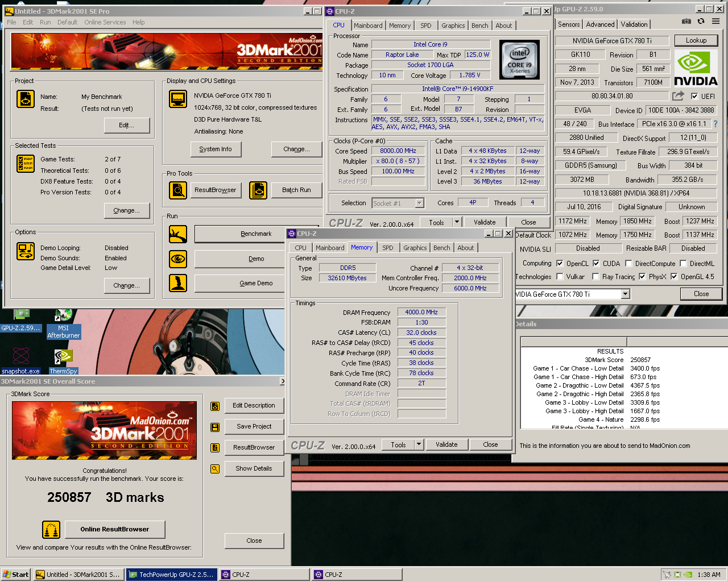Click the Project icon next to Name
This screenshot has height=582, width=728.
(x=26, y=99)
